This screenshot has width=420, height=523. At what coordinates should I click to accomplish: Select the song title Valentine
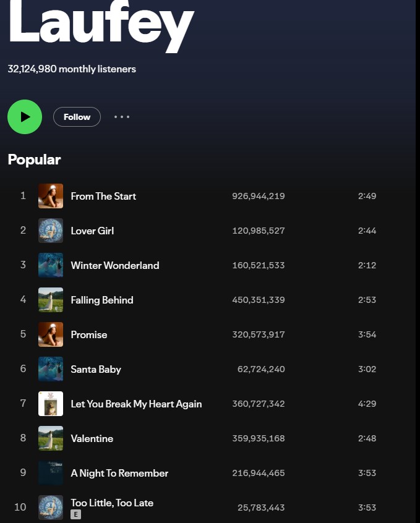coord(92,438)
